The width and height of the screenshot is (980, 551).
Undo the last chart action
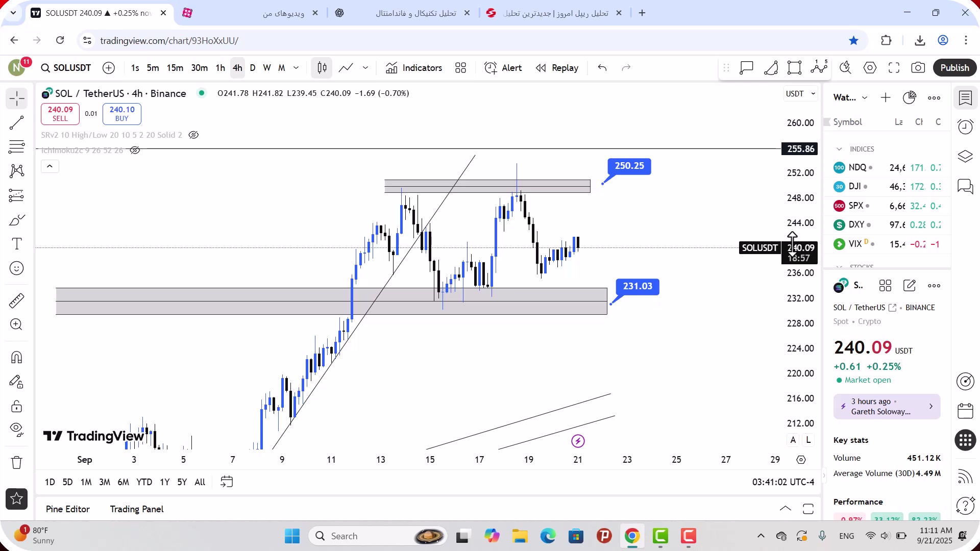pyautogui.click(x=602, y=68)
